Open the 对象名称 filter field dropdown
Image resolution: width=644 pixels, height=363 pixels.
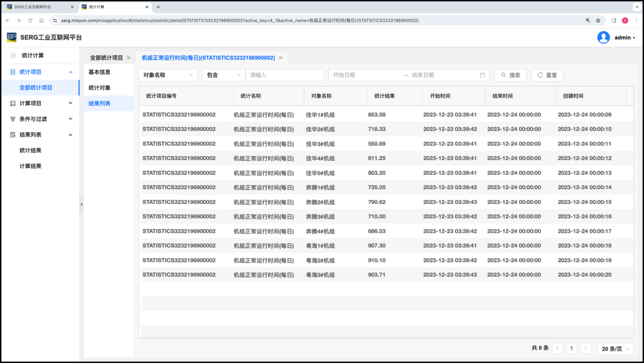coord(168,75)
